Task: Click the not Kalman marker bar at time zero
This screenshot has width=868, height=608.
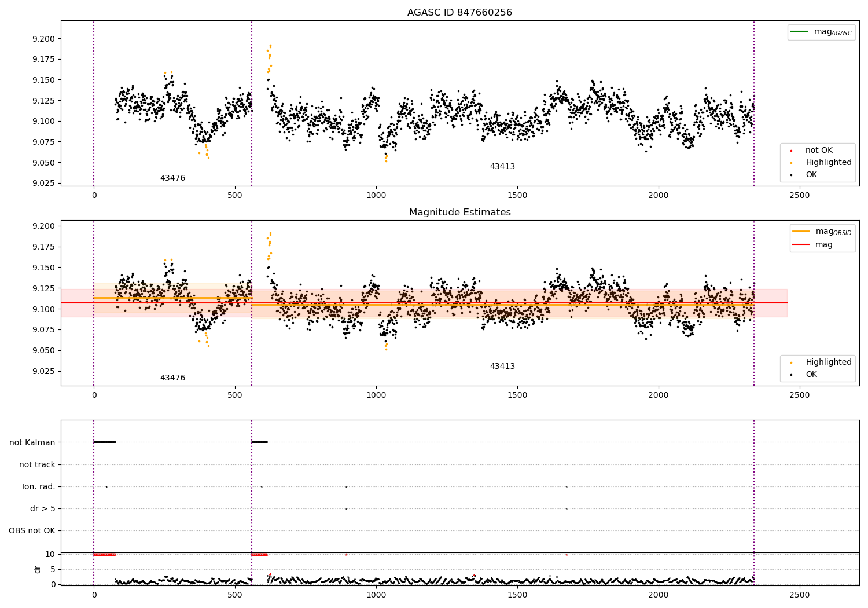Action: [x=105, y=442]
